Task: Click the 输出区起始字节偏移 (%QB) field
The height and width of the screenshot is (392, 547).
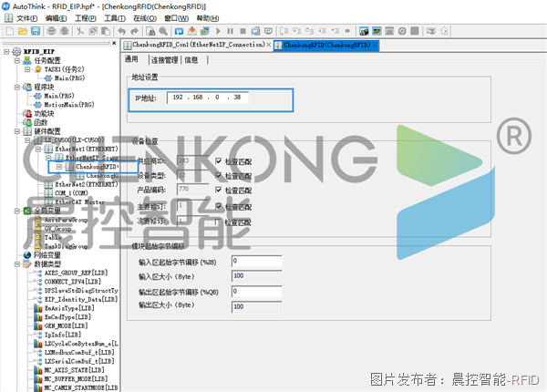Action: click(257, 291)
